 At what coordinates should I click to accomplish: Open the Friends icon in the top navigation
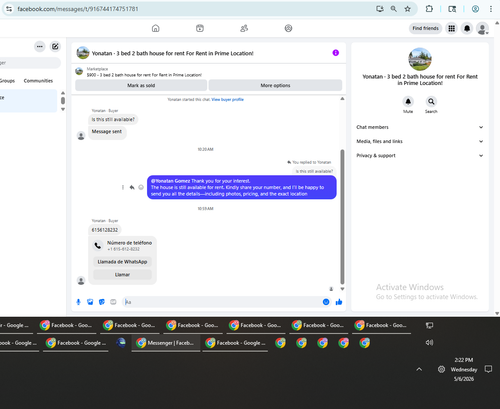(x=244, y=28)
